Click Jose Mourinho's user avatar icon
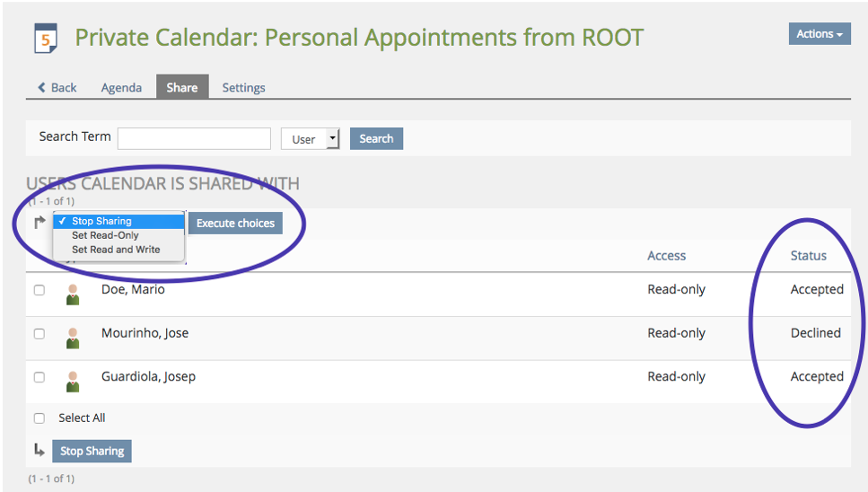The height and width of the screenshot is (492, 868). (73, 338)
